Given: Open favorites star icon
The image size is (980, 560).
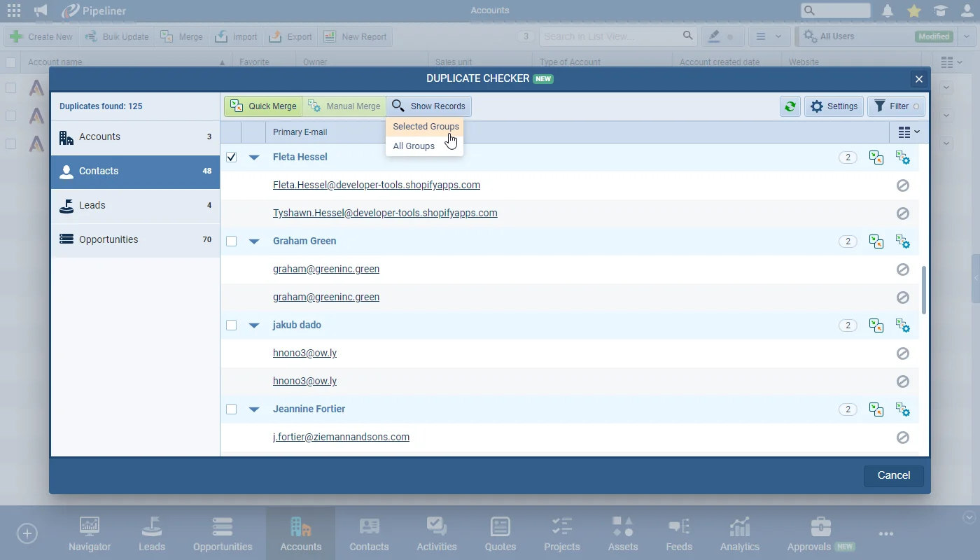Looking at the screenshot, I should tap(914, 10).
